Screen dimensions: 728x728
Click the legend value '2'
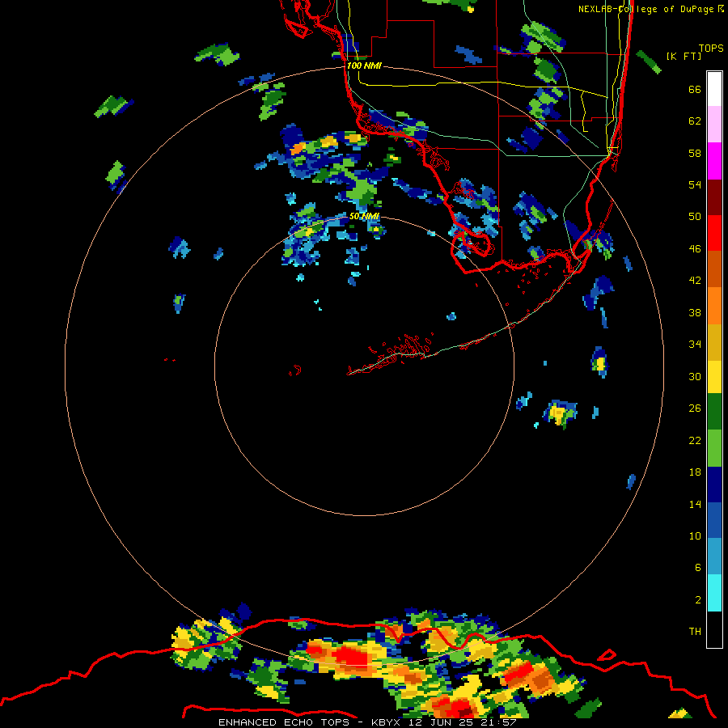698,599
